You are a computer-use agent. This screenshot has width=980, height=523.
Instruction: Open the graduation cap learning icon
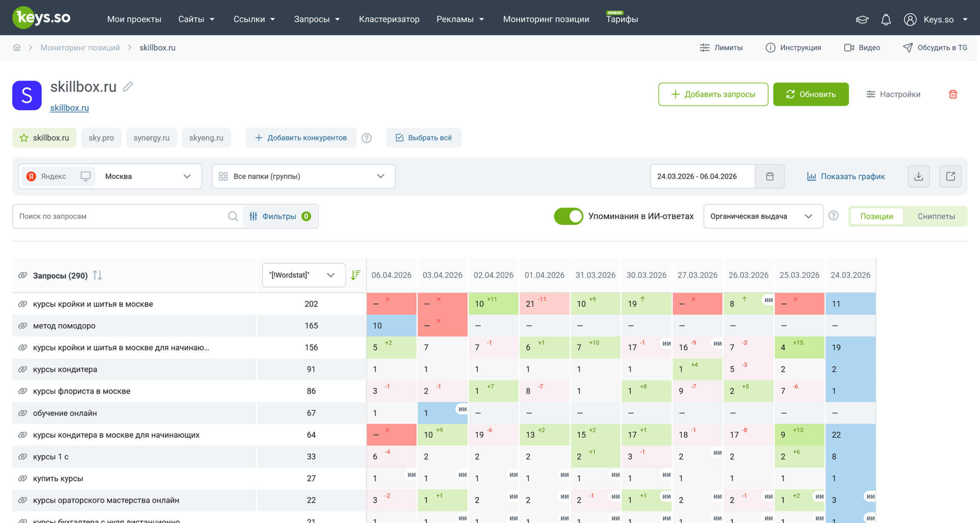862,20
